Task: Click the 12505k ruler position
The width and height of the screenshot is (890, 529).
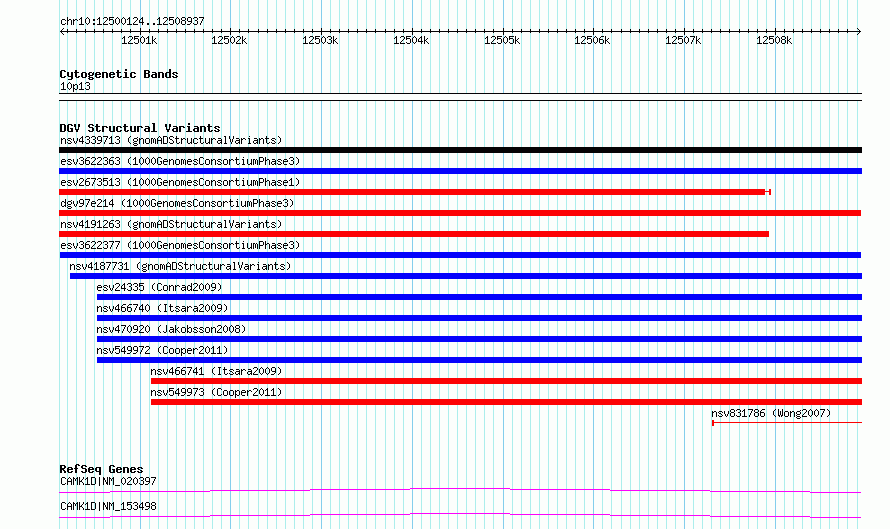Action: 502,40
